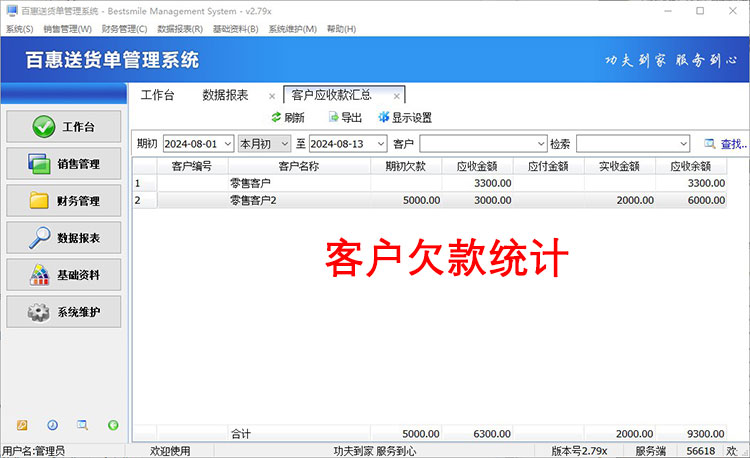The height and width of the screenshot is (458, 750).
Task: Click the 应收余额 column header
Action: [690, 166]
